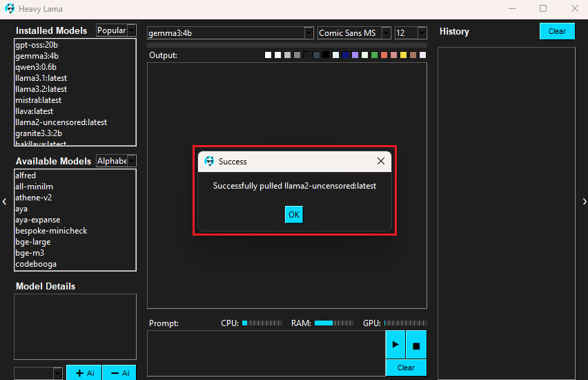Choose alfred in Available Models
This screenshot has width=588, height=380.
click(26, 175)
